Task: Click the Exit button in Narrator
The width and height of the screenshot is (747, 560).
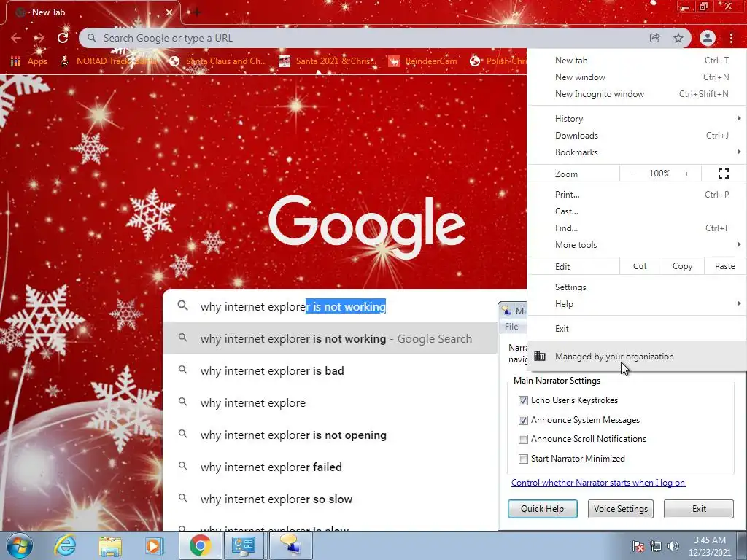Action: click(699, 508)
